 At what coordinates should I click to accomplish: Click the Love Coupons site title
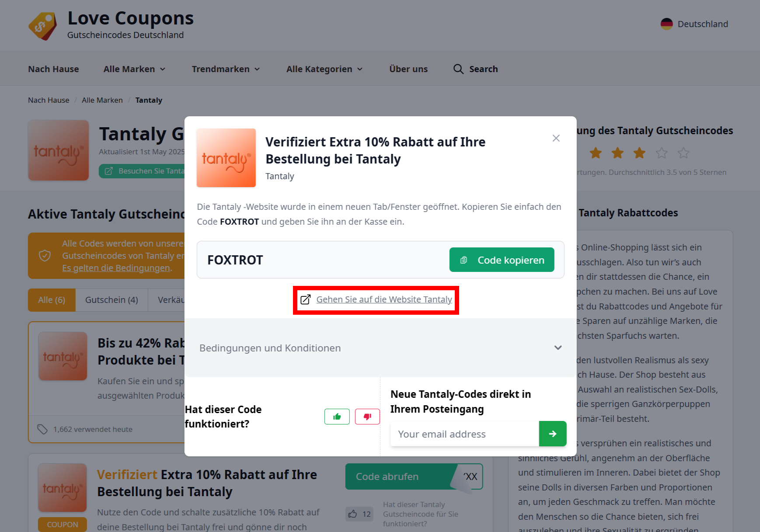[x=130, y=18]
